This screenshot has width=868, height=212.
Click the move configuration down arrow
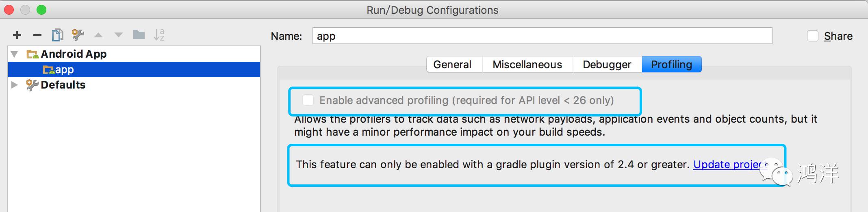click(x=119, y=35)
